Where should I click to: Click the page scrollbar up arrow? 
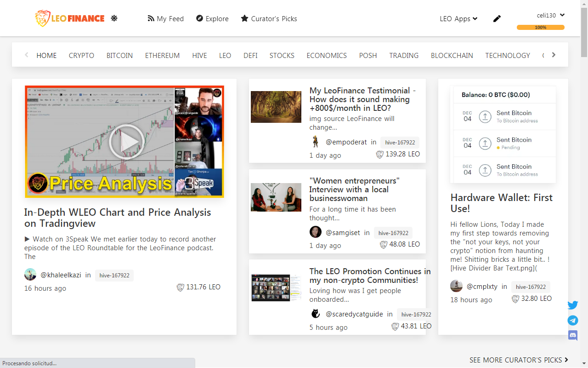pyautogui.click(x=584, y=4)
